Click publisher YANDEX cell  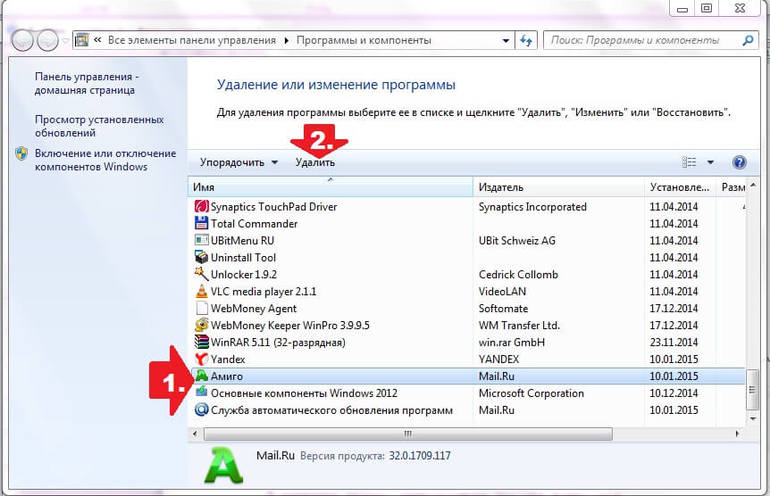tap(499, 359)
